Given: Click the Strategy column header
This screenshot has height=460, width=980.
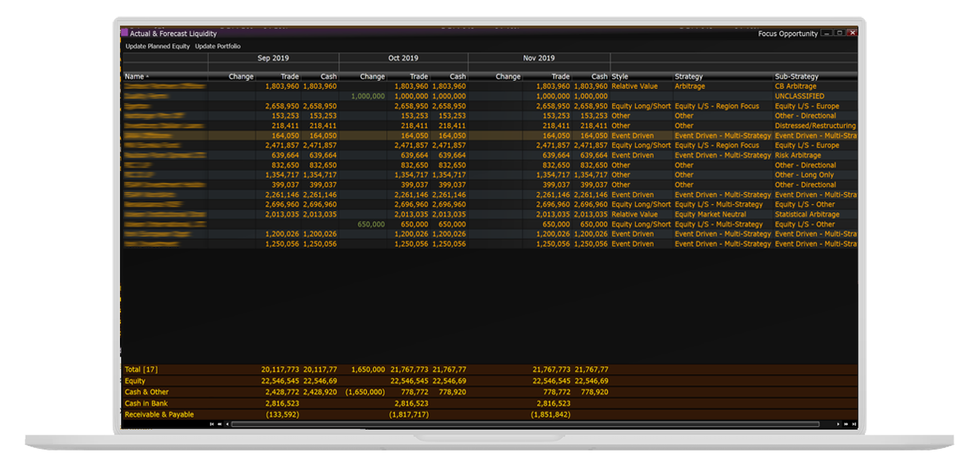Looking at the screenshot, I should [689, 77].
